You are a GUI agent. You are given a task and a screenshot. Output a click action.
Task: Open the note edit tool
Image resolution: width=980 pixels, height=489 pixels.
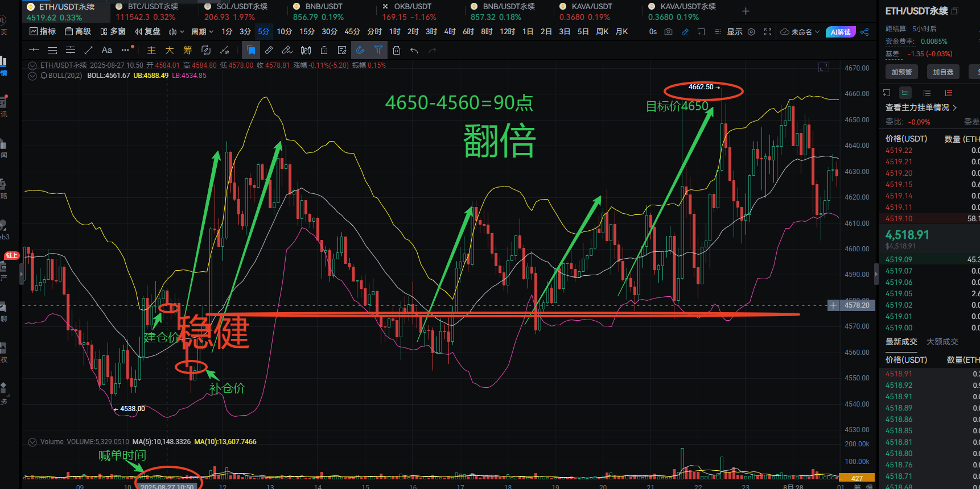point(342,50)
